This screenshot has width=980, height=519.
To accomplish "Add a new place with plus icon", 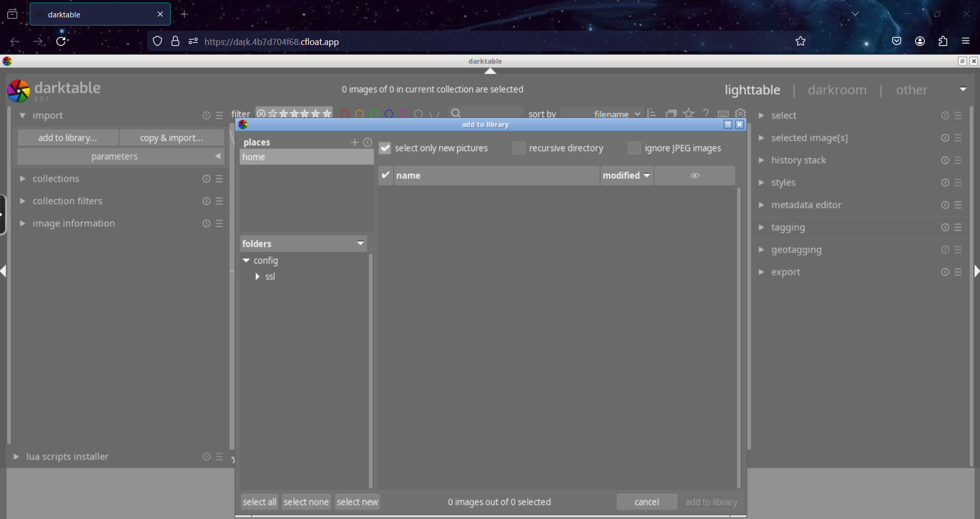I will 354,142.
